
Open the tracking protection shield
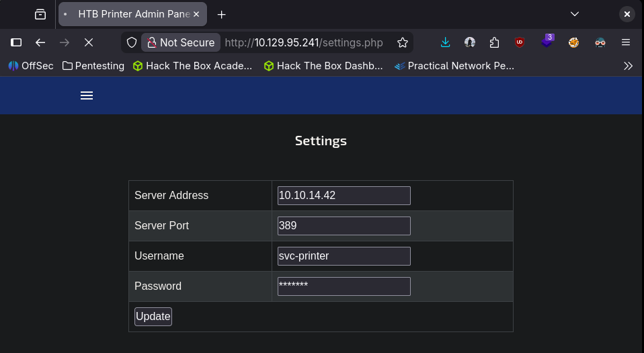[x=132, y=42]
